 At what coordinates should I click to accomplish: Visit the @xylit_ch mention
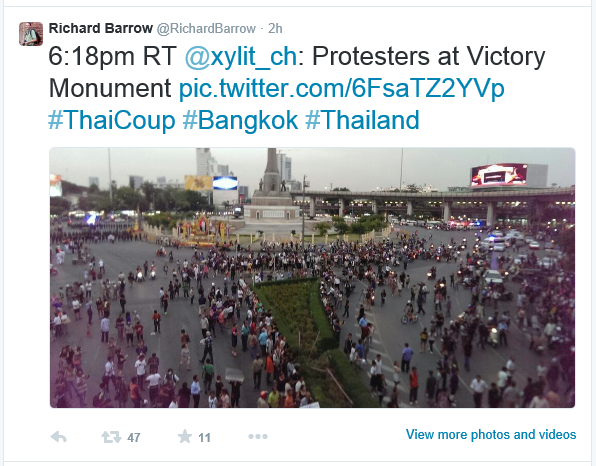point(241,57)
